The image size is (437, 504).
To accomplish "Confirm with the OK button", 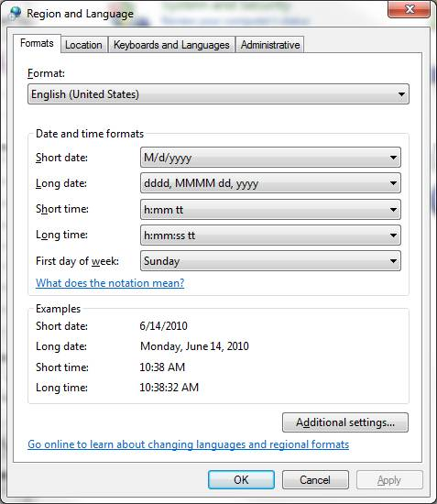I will [x=241, y=480].
